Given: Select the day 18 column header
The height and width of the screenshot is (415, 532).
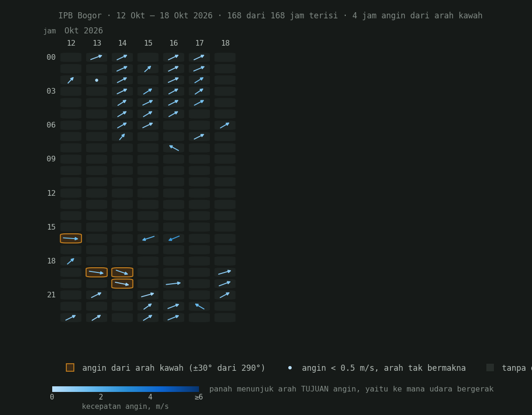Looking at the screenshot, I should click(x=225, y=43).
